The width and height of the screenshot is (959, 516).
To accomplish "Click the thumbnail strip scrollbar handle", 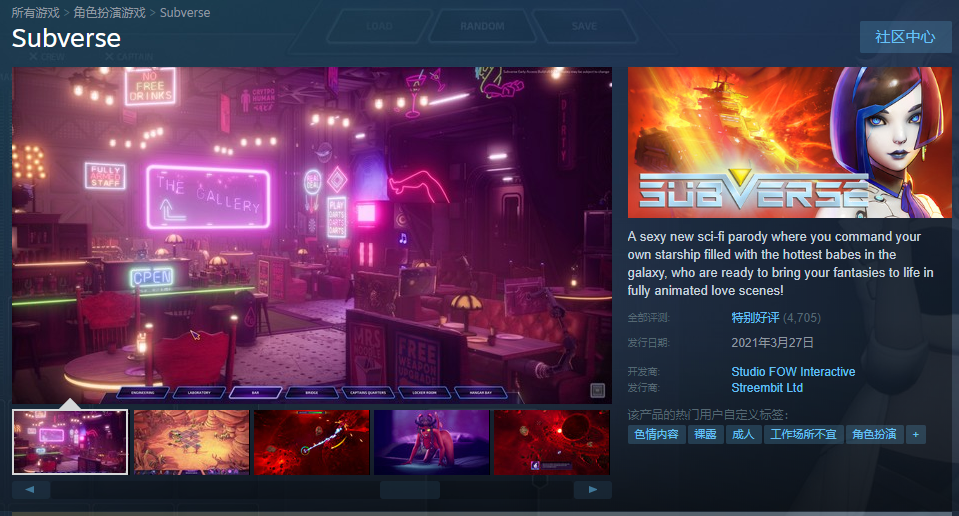I will tap(410, 489).
